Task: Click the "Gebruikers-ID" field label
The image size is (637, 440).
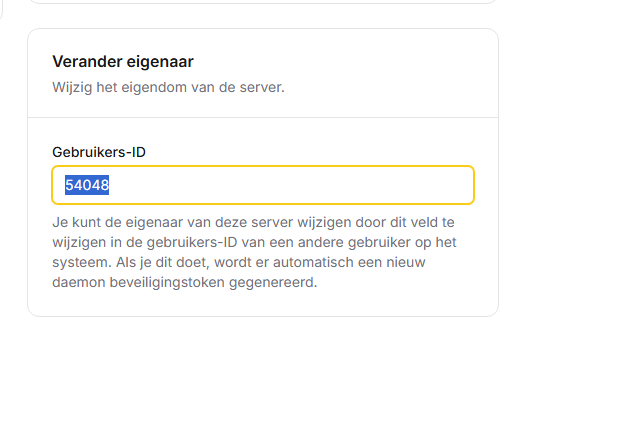Action: pyautogui.click(x=99, y=151)
